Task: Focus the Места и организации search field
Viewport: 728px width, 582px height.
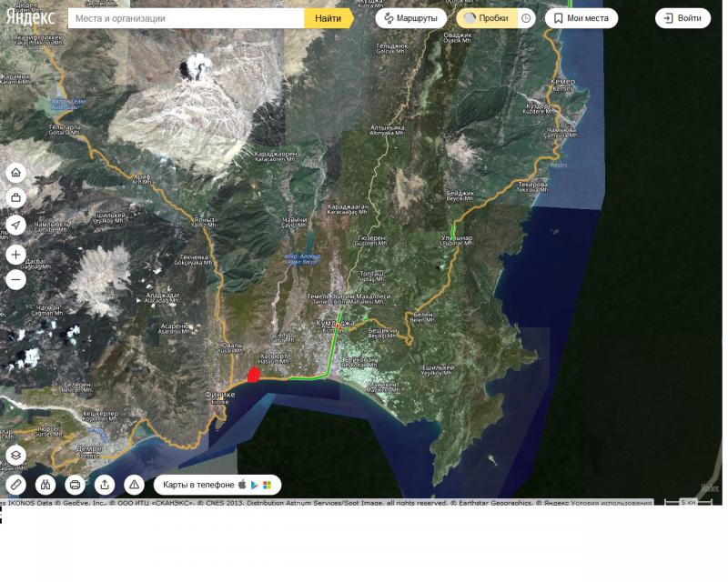Action: pyautogui.click(x=187, y=18)
